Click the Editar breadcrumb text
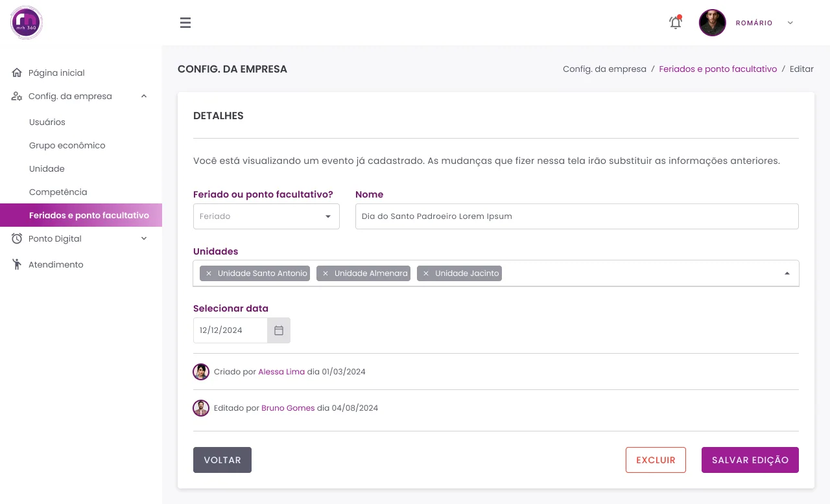Screen dimensions: 830x504 (801, 69)
